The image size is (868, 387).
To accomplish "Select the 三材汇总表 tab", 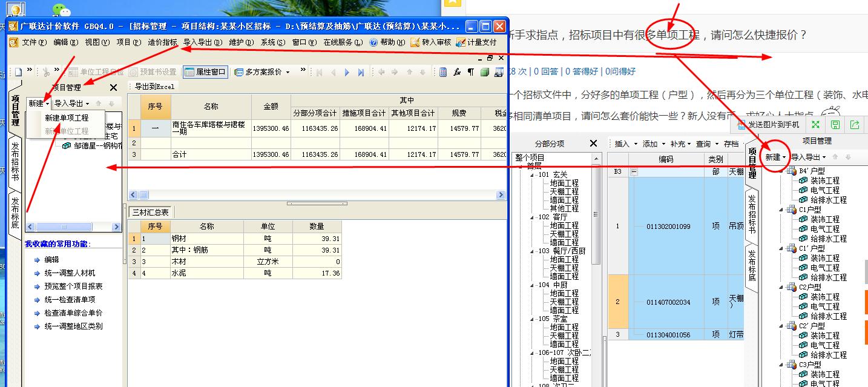I will [151, 212].
